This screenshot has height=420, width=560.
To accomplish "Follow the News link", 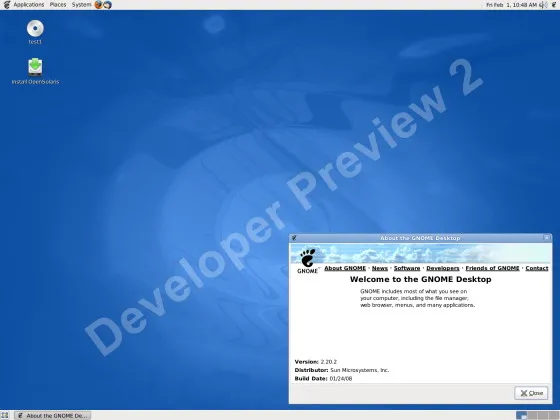I will point(380,268).
